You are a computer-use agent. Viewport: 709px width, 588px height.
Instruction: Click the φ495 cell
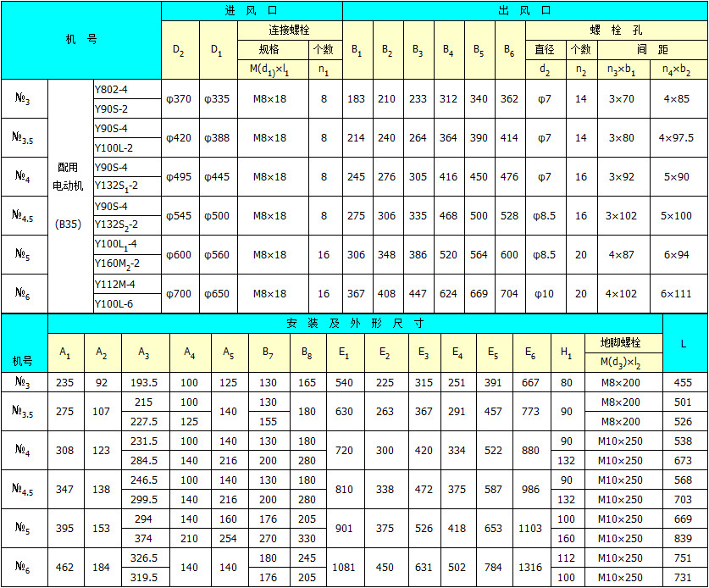[x=179, y=176]
